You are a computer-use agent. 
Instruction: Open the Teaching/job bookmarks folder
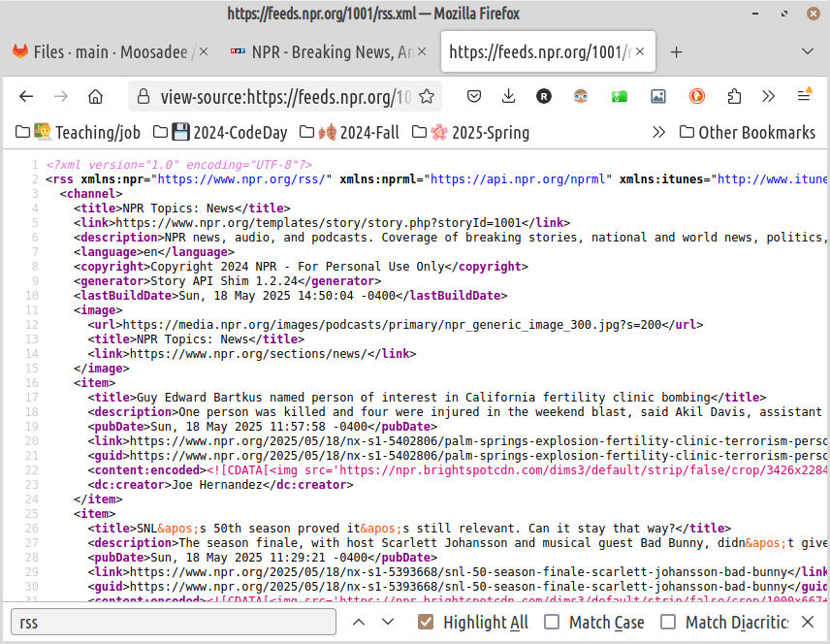pyautogui.click(x=78, y=133)
